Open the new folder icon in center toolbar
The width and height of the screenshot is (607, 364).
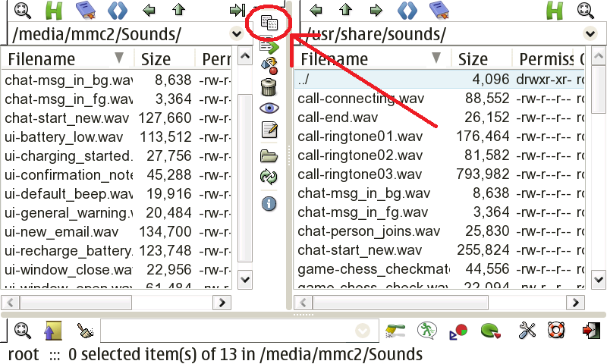coord(269,156)
